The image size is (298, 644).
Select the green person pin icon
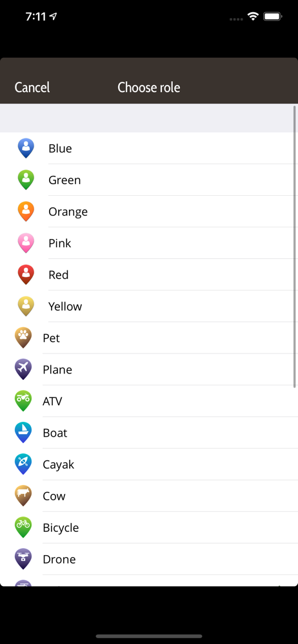click(26, 180)
